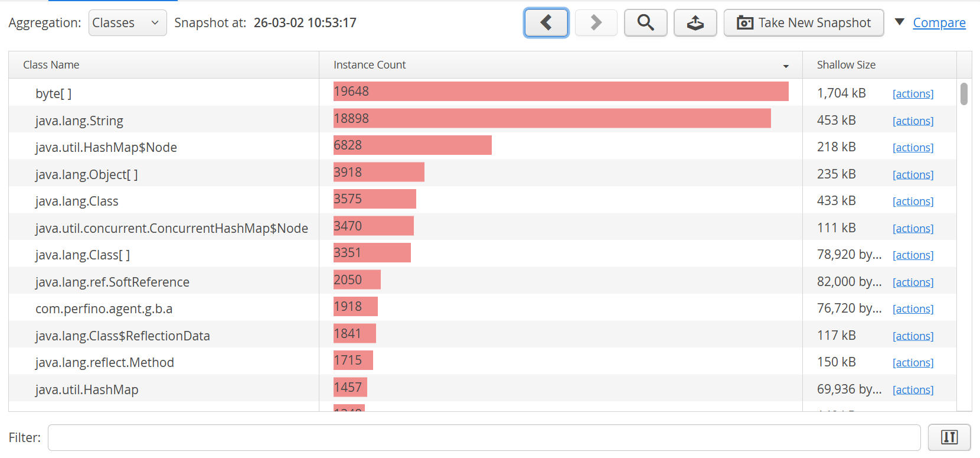Click the 19648 instance count bar
This screenshot has height=458, width=980.
(560, 92)
